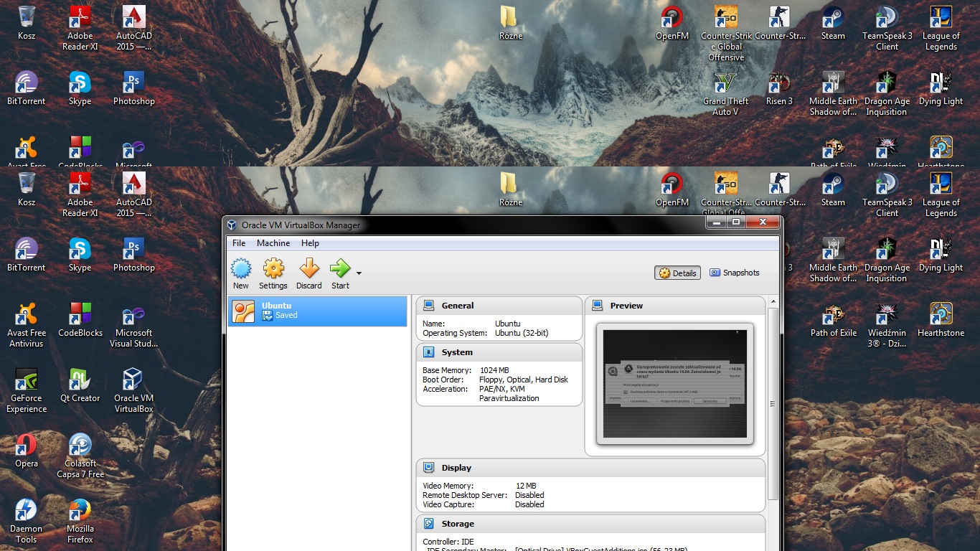Click the Ubuntu preview thumbnail
This screenshot has width=980, height=551.
pyautogui.click(x=675, y=384)
